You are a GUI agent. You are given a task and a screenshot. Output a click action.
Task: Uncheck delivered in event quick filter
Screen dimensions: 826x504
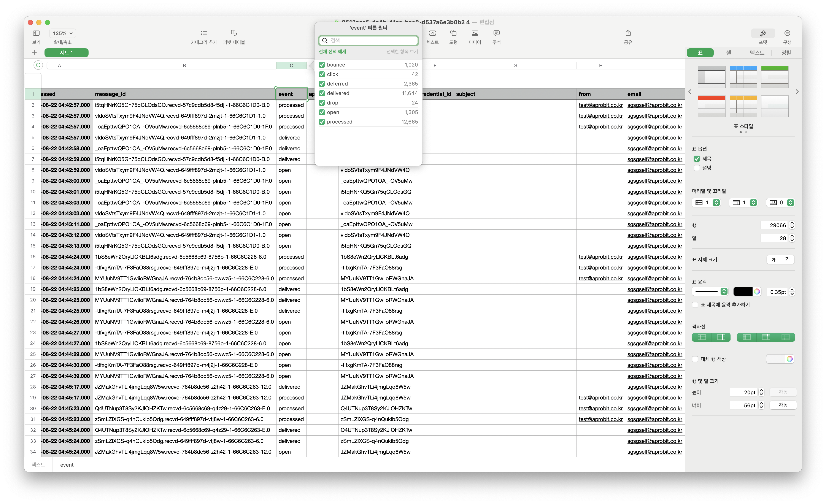coord(322,93)
